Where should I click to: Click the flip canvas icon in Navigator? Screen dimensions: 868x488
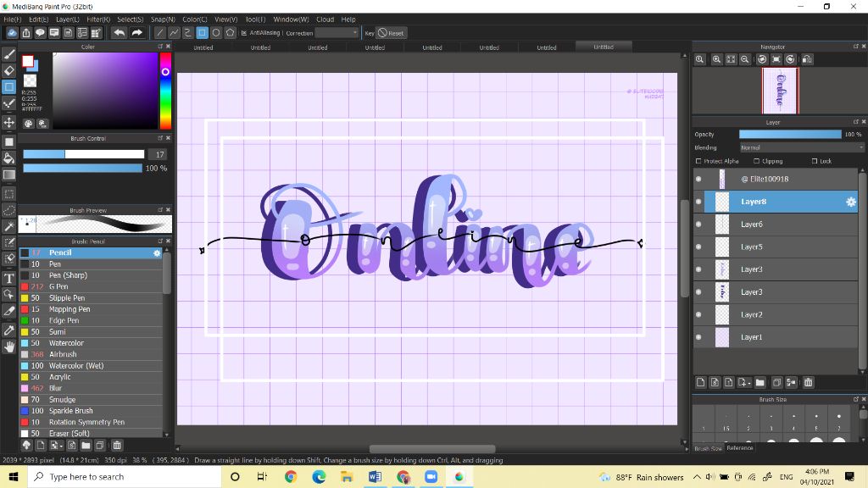point(807,59)
